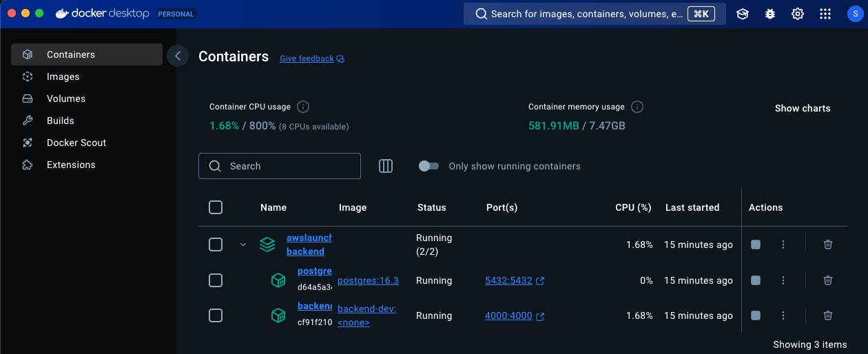Open the postgres:16.3 image link
Viewport: 868px width, 354px height.
[368, 280]
